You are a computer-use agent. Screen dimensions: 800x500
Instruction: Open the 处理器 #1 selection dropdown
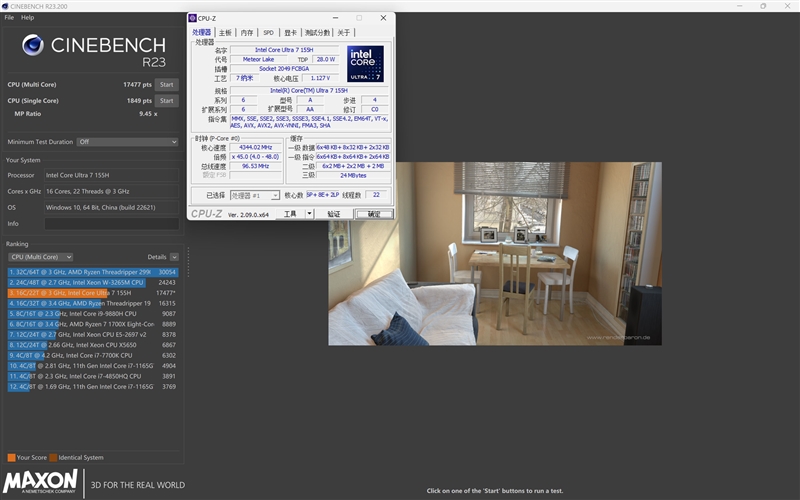(x=255, y=195)
